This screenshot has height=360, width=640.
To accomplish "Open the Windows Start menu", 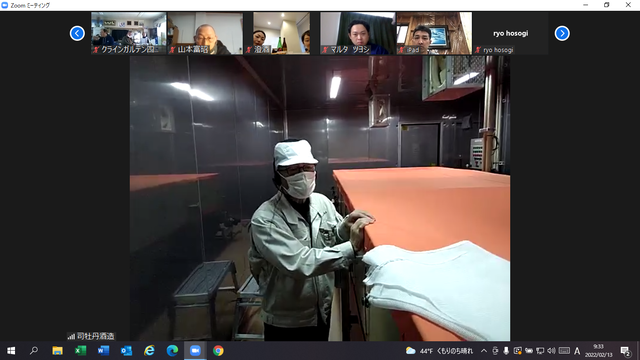I will [11, 351].
